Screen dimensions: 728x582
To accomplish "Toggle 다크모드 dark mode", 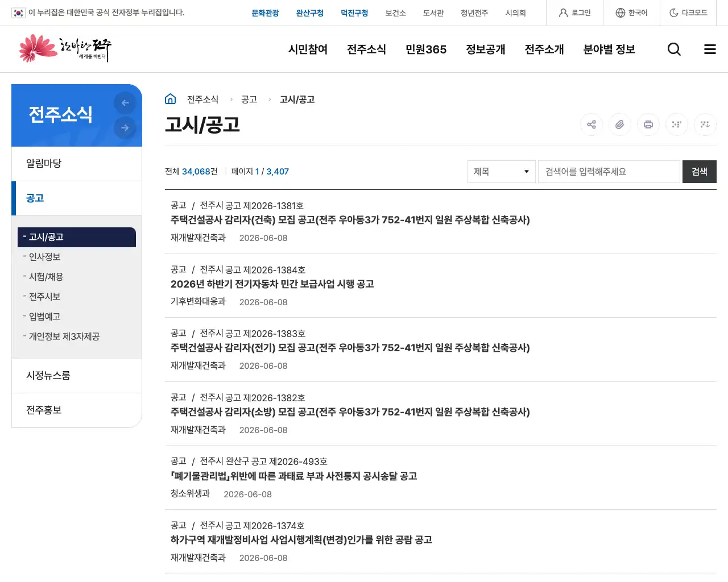I will [x=688, y=13].
